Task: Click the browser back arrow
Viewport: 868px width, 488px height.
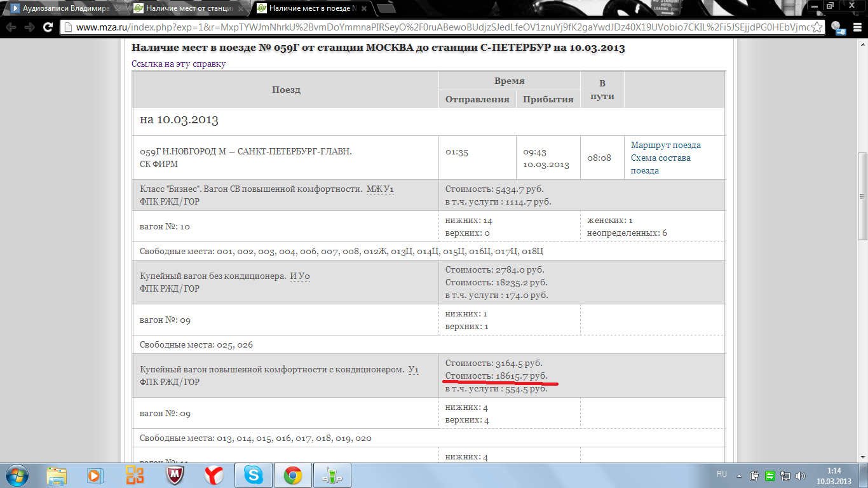Action: pos(11,27)
